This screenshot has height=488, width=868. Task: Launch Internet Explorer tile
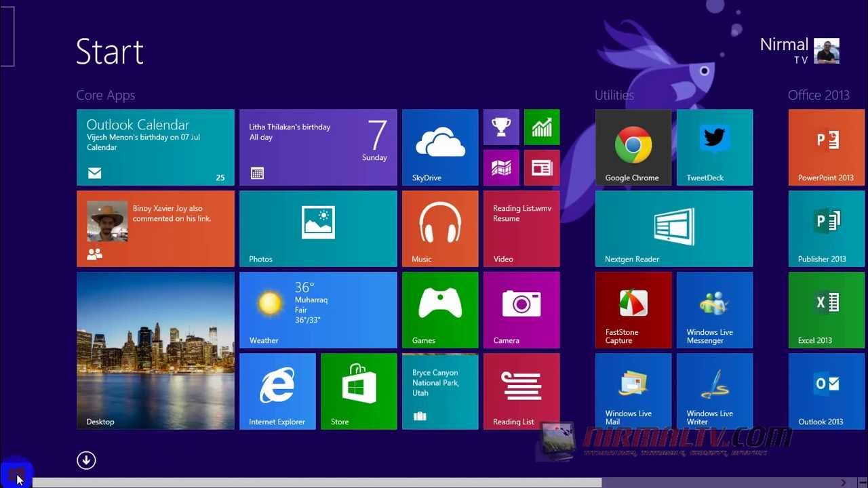(277, 391)
